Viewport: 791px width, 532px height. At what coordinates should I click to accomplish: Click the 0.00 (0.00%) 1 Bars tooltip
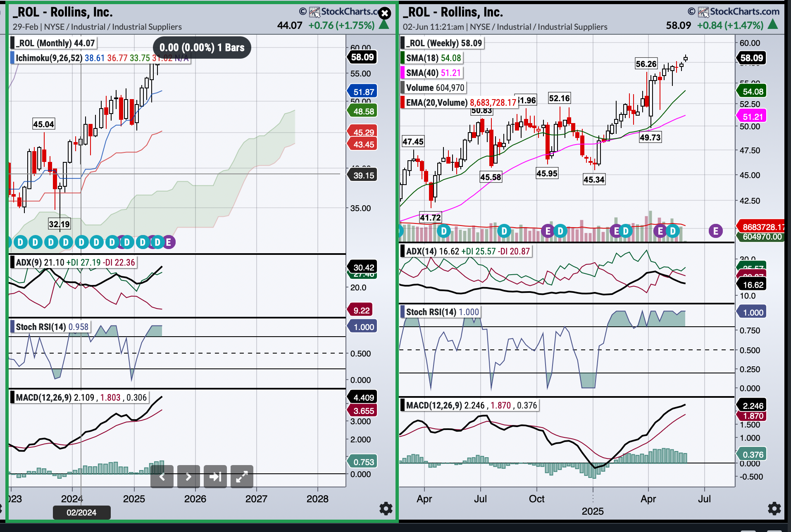click(x=202, y=47)
